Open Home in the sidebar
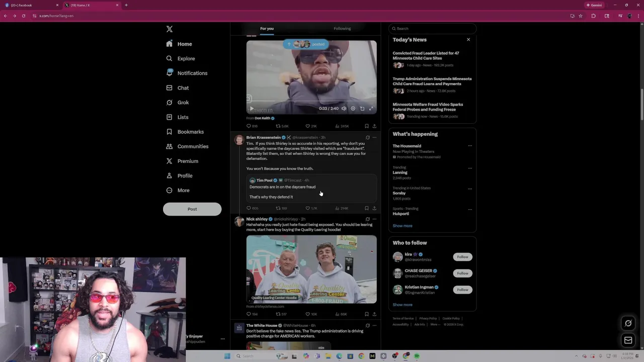Viewport: 644px width, 362px height. [180, 44]
